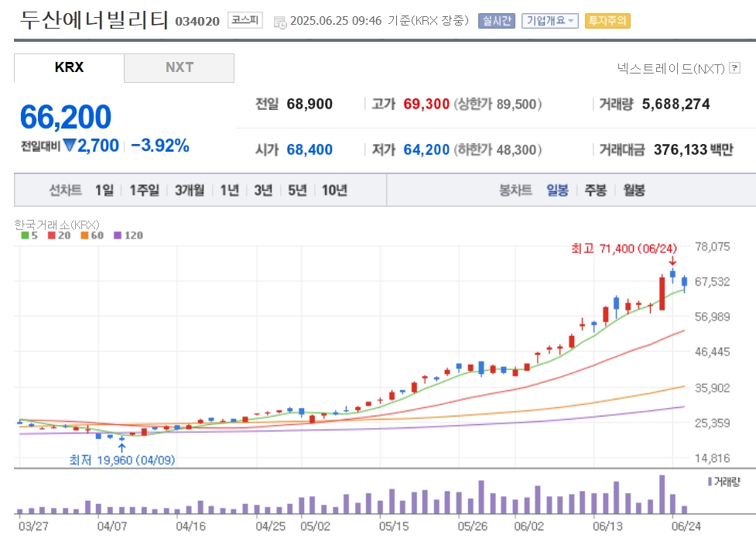Image resolution: width=756 pixels, height=552 pixels.
Task: Select the 일봉 daily candle chart
Action: 557,190
